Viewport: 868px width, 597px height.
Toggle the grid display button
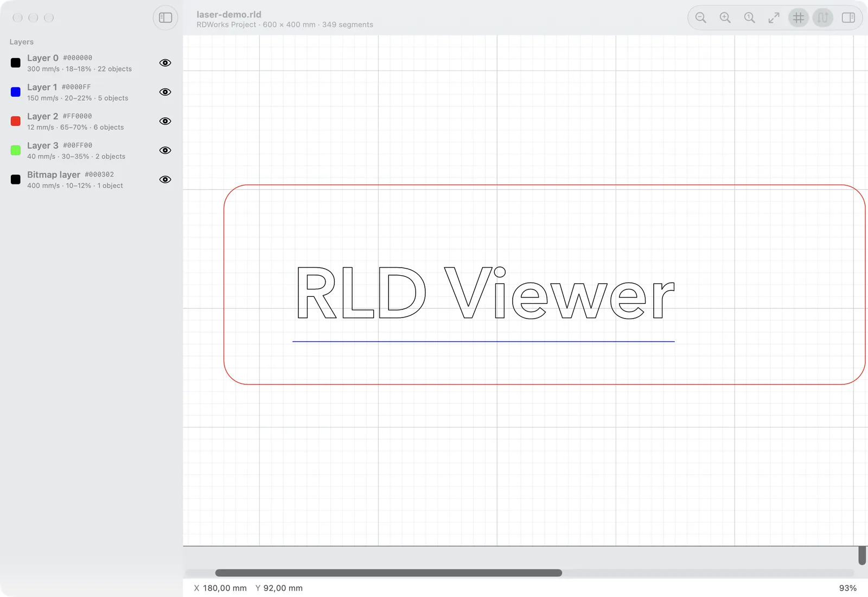pos(799,18)
